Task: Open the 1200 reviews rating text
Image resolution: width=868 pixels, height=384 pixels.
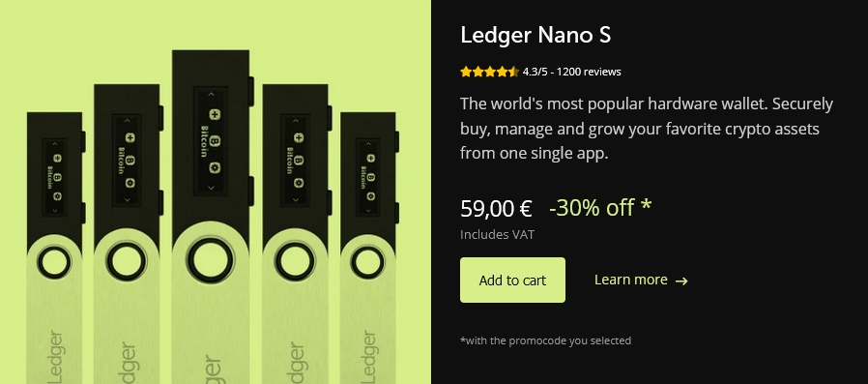Action: (x=572, y=72)
